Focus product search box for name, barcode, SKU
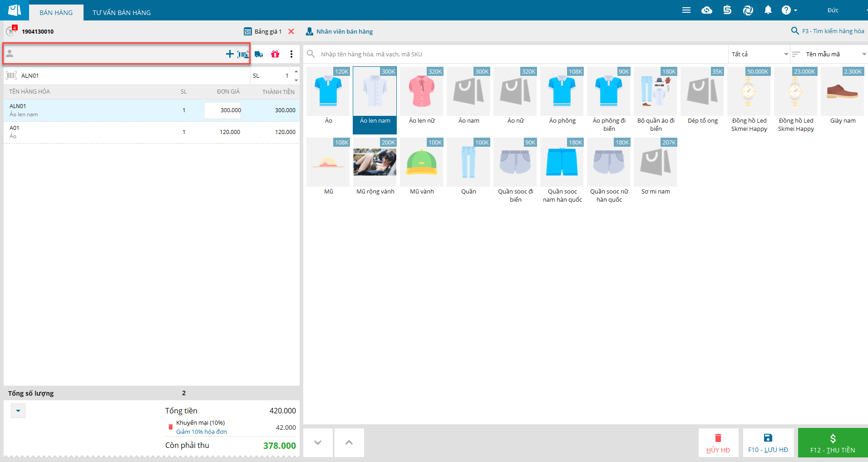Screen dimensions: 868x462 coord(516,54)
